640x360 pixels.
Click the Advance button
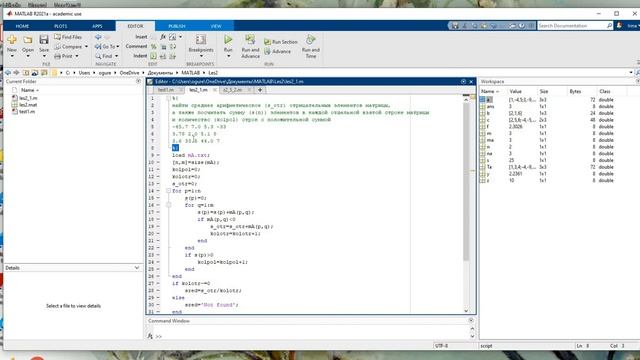pyautogui.click(x=278, y=51)
